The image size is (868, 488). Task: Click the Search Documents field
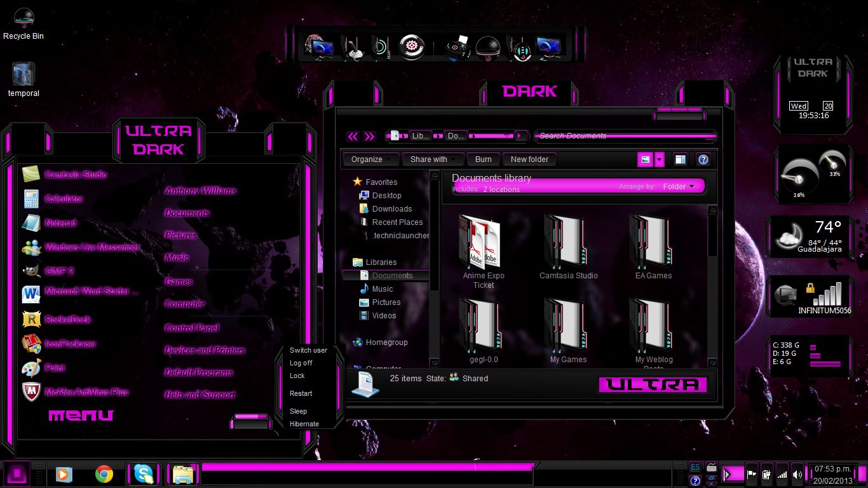[625, 135]
